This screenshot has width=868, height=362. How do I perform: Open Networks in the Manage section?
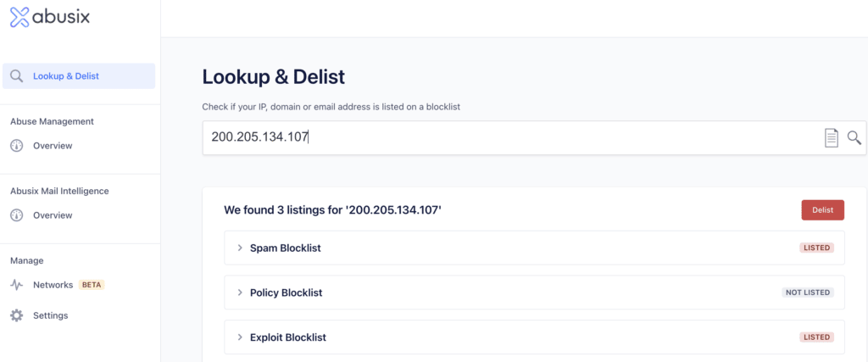53,285
